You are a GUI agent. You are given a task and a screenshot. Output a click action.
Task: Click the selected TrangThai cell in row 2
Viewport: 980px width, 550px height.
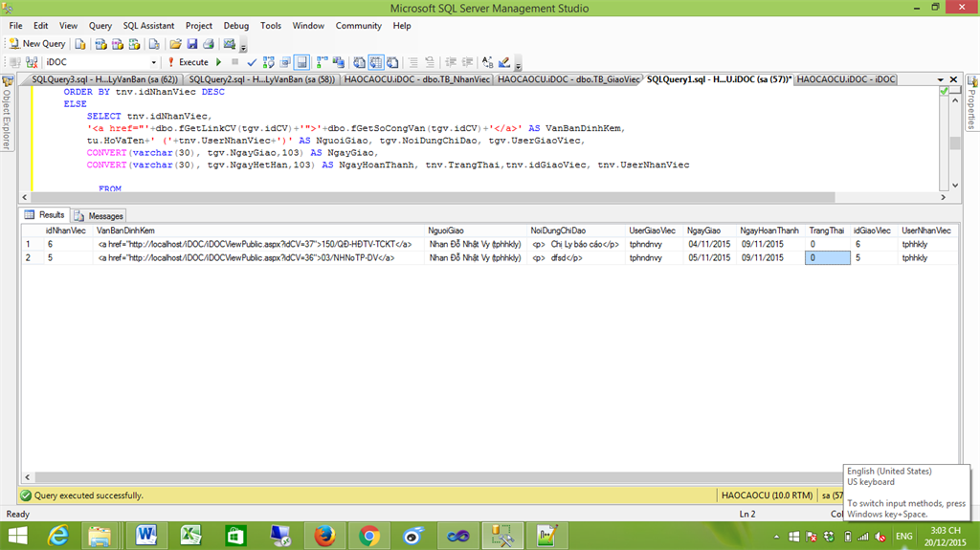click(828, 257)
